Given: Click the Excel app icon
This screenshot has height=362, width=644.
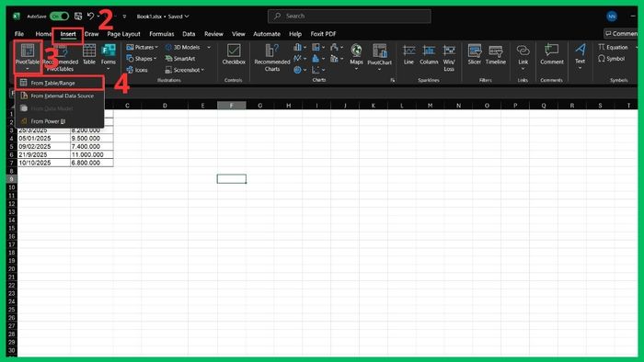Looking at the screenshot, I should (17, 16).
